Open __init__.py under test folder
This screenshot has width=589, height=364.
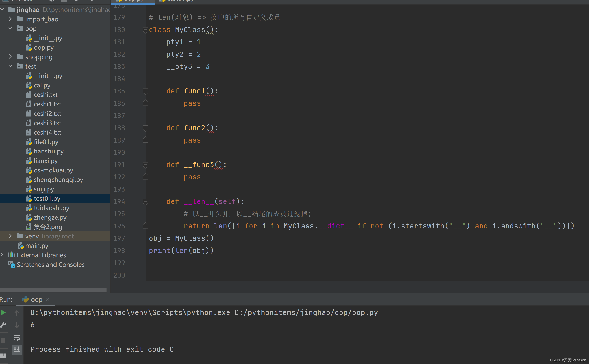(48, 76)
